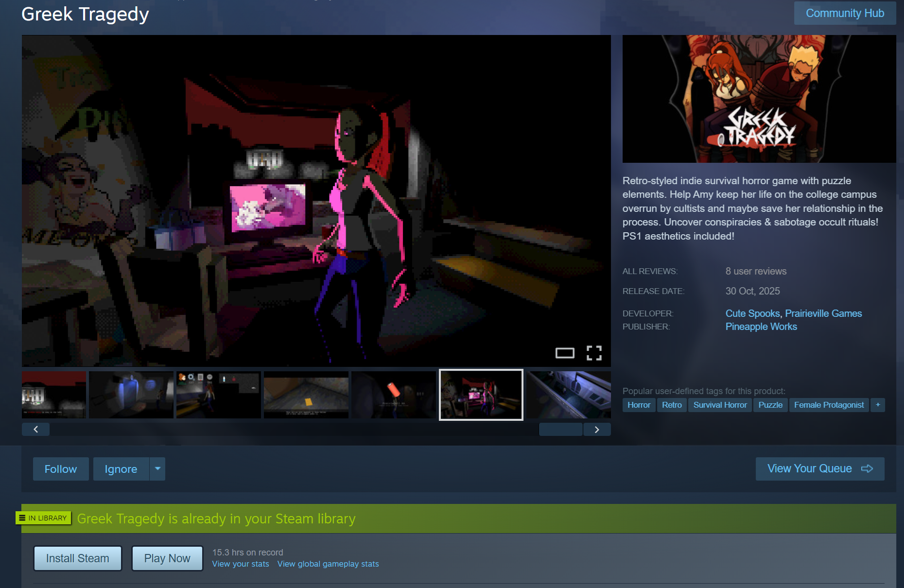Select the inventory icons HUD thumbnail
Viewport: 904px width, 588px height.
[x=219, y=395]
